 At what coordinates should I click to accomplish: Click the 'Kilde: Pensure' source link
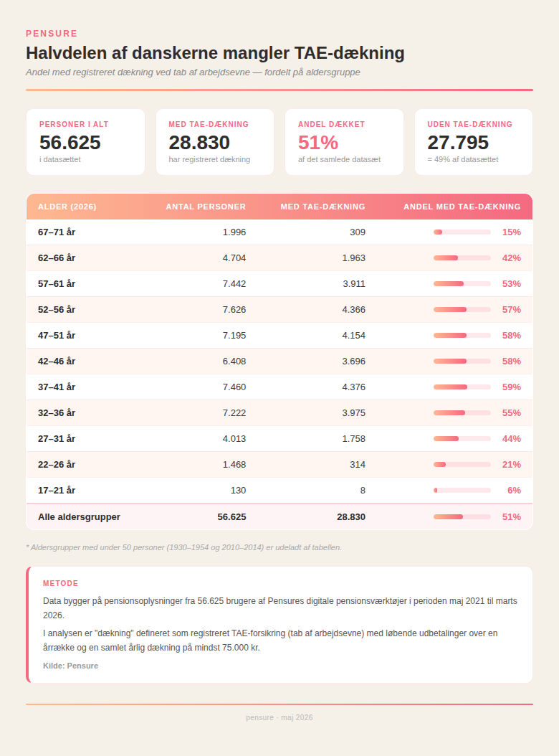[x=70, y=666]
